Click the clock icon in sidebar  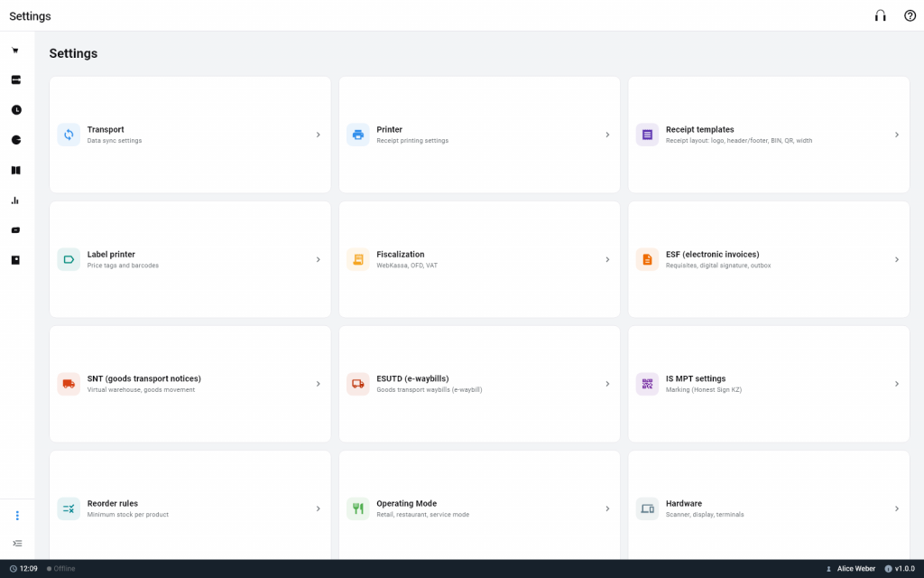[x=16, y=109]
